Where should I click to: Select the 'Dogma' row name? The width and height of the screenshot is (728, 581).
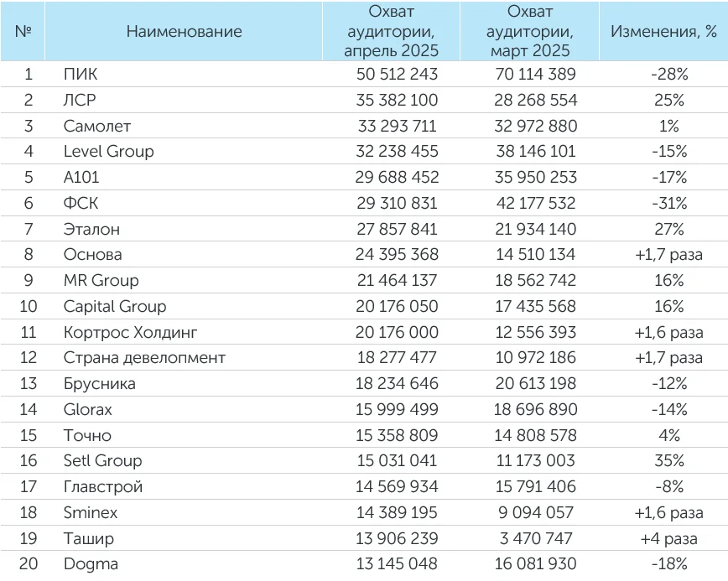(91, 563)
